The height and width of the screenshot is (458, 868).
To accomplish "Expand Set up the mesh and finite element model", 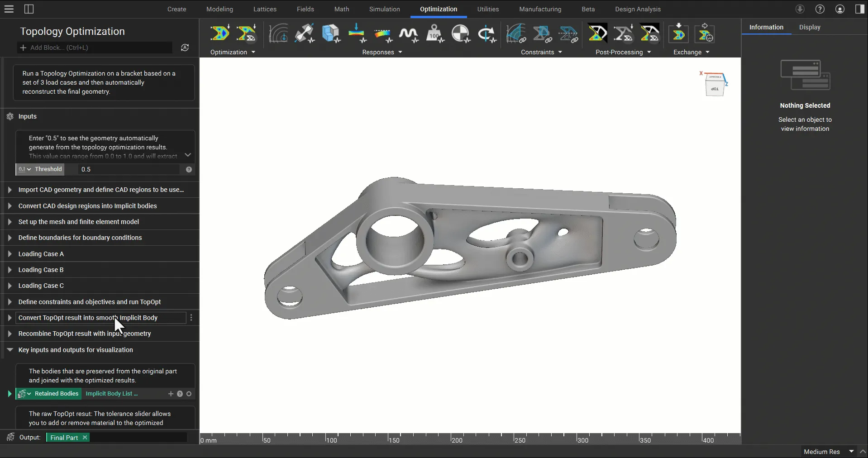I will 10,222.
